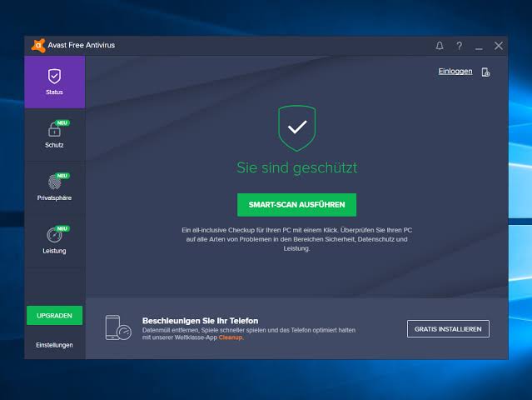Select the Status tab in sidebar

click(55, 82)
